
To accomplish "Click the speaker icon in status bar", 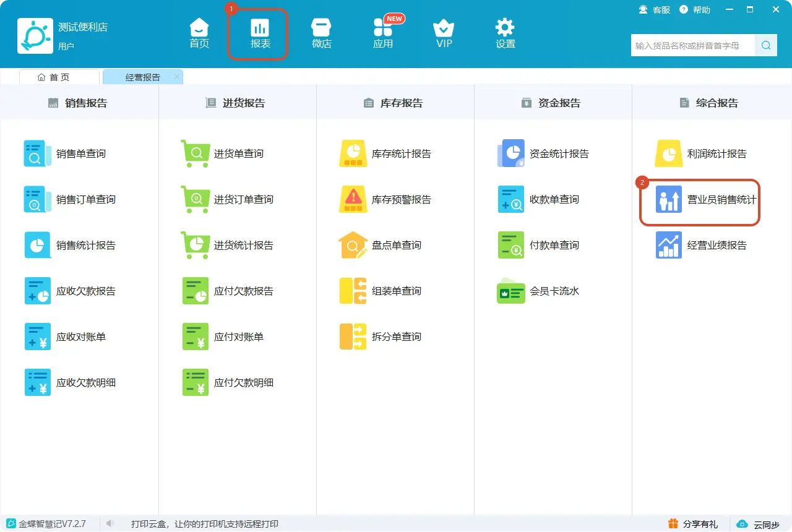I will [110, 523].
